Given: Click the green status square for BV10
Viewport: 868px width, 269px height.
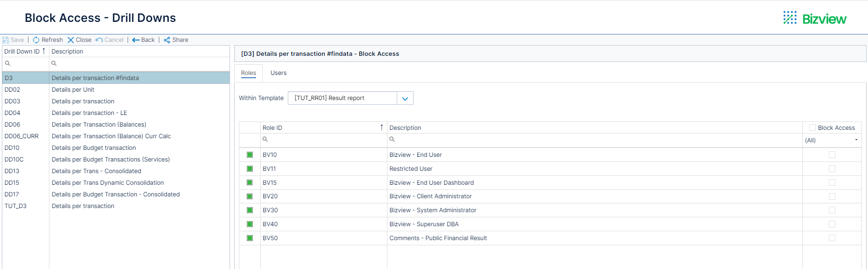Looking at the screenshot, I should [x=250, y=155].
